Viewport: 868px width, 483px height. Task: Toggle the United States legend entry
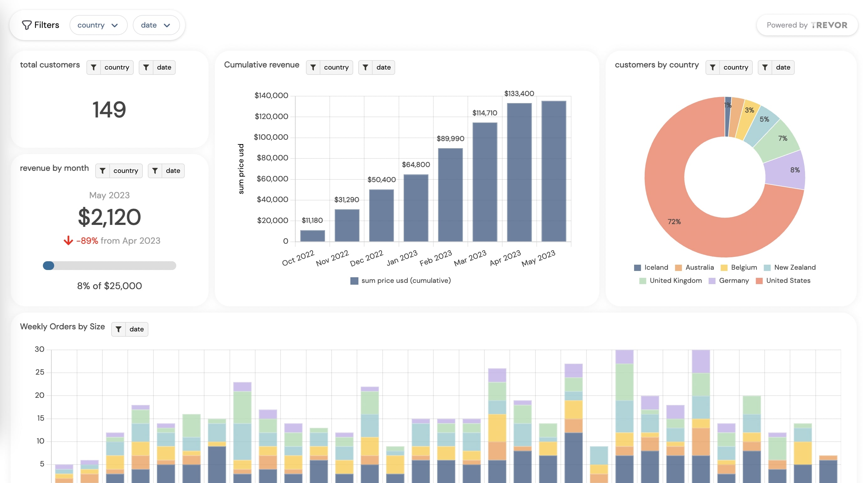pos(783,280)
